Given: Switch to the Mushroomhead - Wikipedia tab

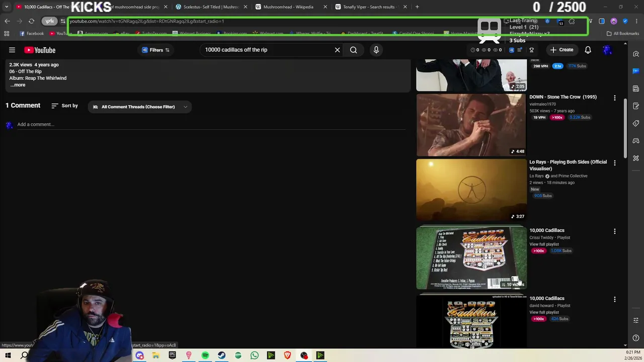Looking at the screenshot, I should [288, 7].
